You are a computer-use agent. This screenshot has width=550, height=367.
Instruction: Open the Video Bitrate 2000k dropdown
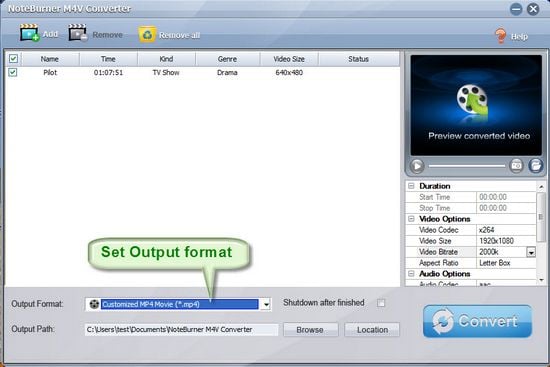[531, 252]
